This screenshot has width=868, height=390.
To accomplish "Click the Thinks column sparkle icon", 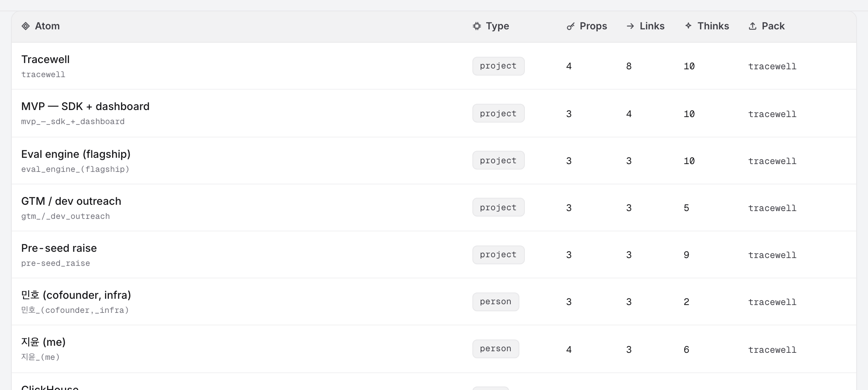I will click(688, 26).
